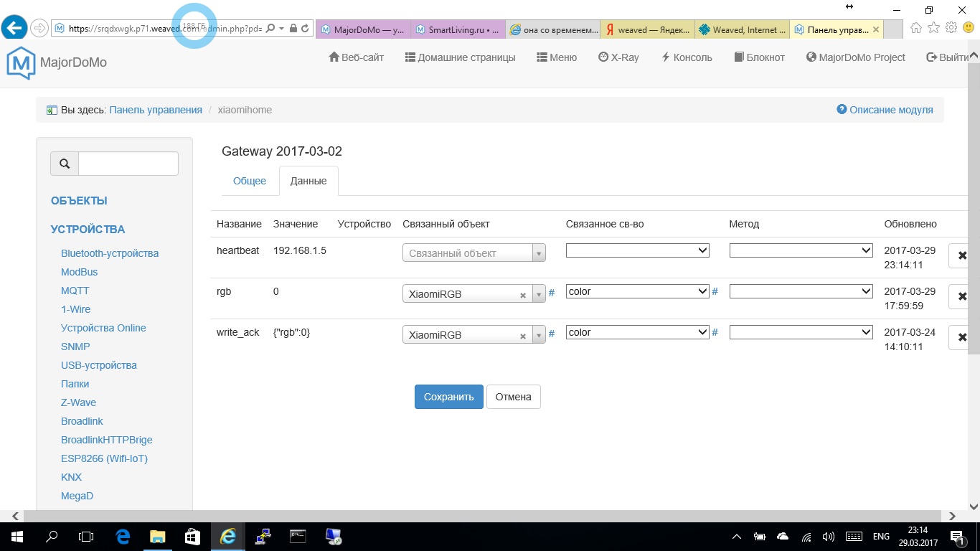The image size is (980, 551).
Task: Expand the rgb row XiaomiRGB object dropdown arrow
Action: point(539,294)
